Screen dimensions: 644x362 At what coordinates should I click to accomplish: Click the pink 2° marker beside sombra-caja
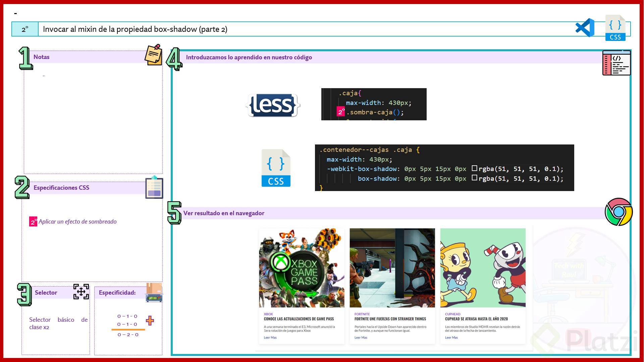click(341, 112)
